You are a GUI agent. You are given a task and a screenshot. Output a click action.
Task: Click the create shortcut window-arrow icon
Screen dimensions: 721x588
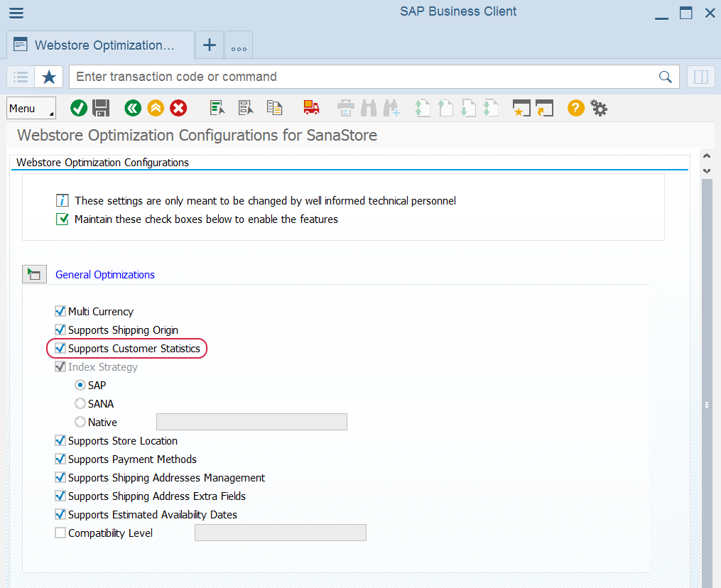pos(544,109)
